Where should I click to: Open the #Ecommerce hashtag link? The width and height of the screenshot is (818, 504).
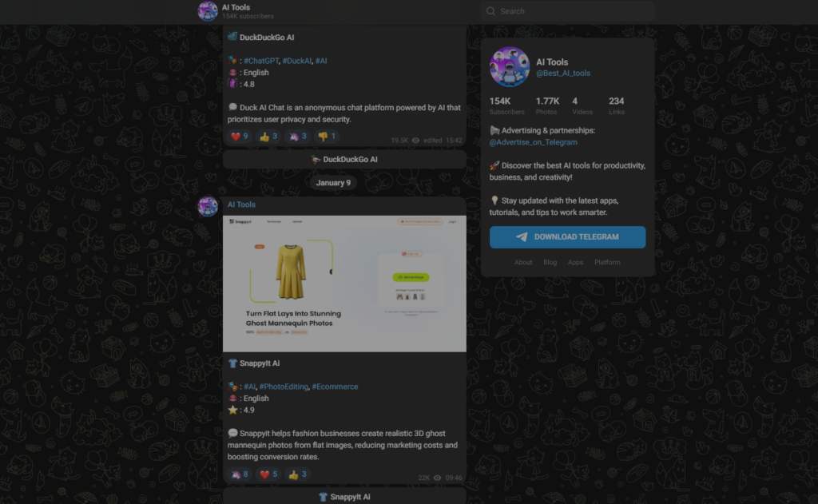(335, 387)
